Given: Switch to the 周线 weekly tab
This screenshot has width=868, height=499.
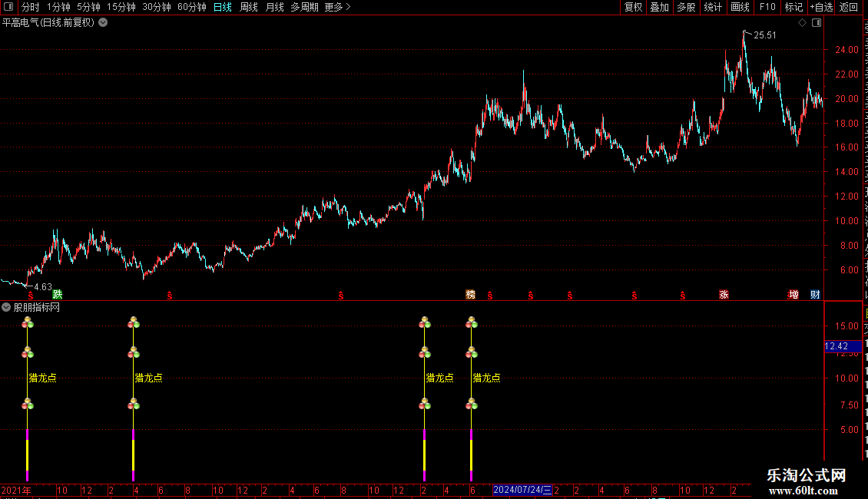Looking at the screenshot, I should pyautogui.click(x=249, y=7).
